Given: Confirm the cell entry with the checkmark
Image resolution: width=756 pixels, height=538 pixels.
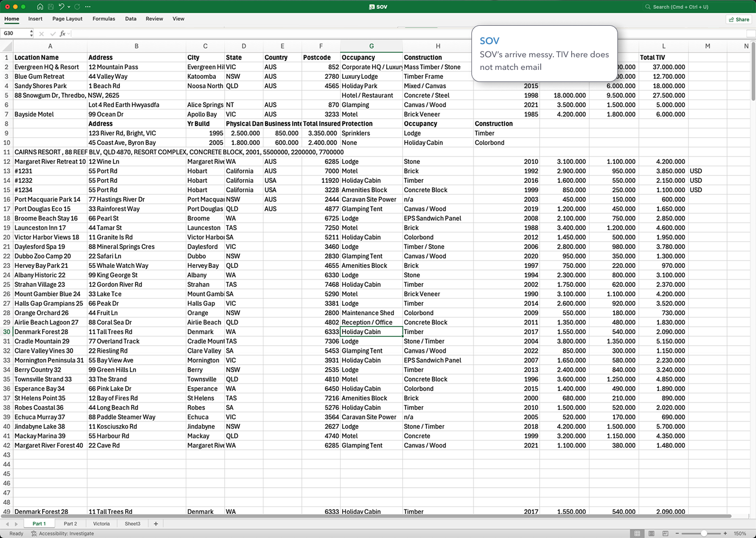Looking at the screenshot, I should coord(52,33).
